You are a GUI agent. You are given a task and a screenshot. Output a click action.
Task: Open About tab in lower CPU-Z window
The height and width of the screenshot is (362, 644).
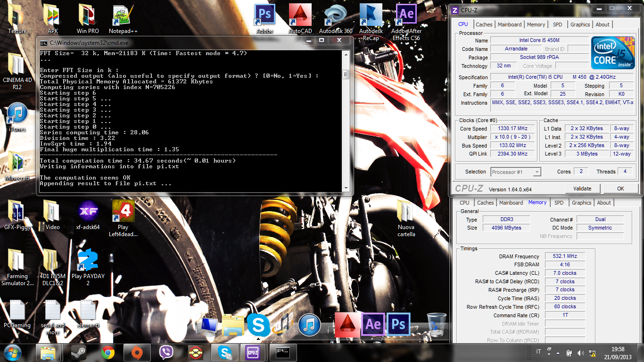click(604, 203)
